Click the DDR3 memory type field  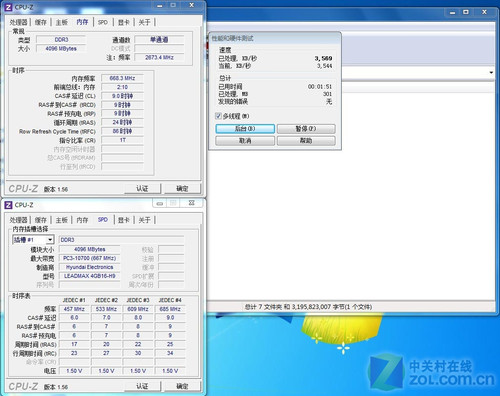pos(61,40)
